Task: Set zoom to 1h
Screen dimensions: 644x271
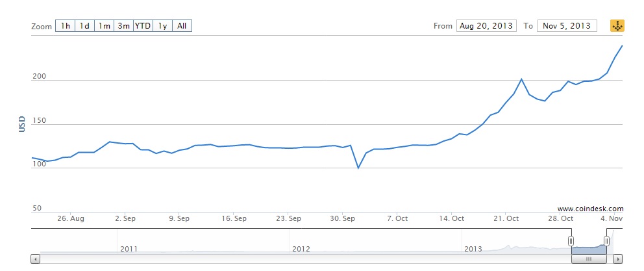Action: (x=65, y=26)
